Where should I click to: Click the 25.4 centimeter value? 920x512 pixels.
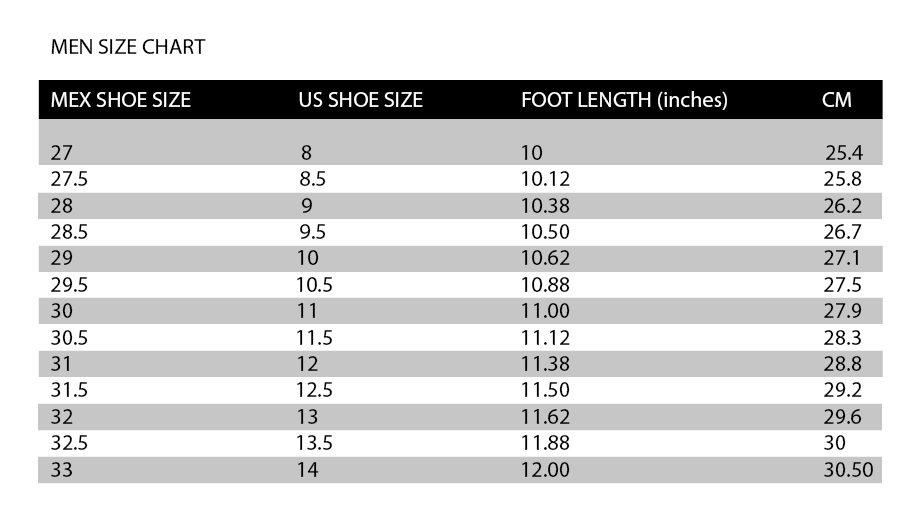[844, 154]
